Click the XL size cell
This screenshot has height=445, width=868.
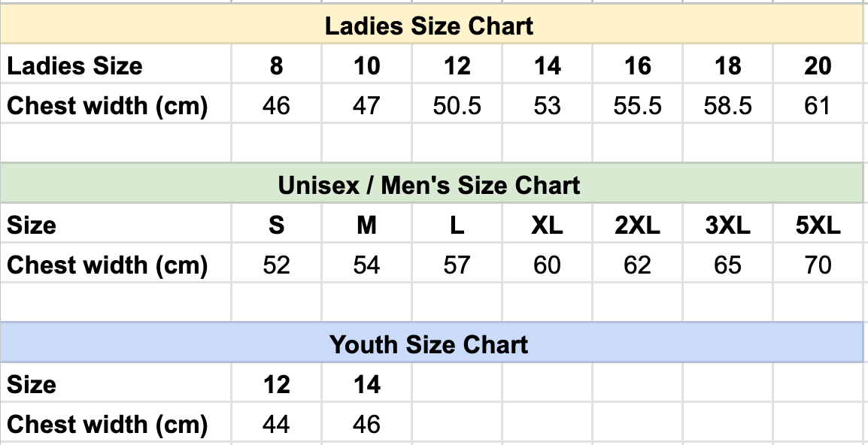(547, 226)
